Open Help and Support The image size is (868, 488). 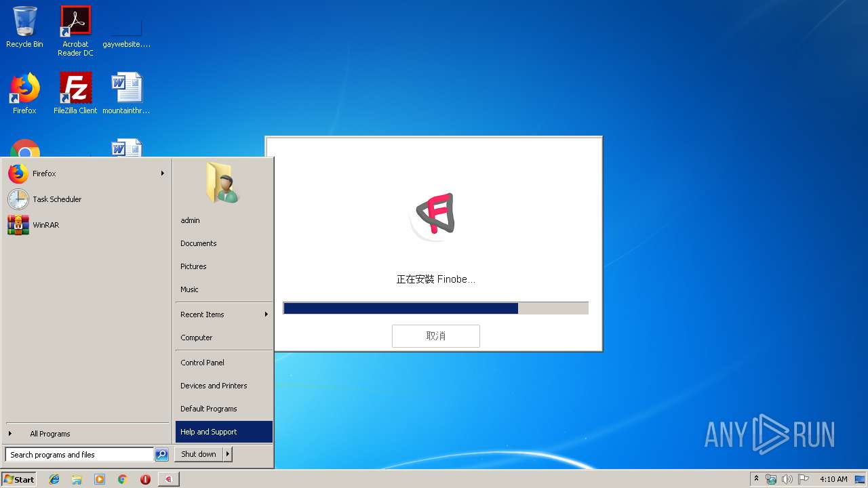[224, 432]
